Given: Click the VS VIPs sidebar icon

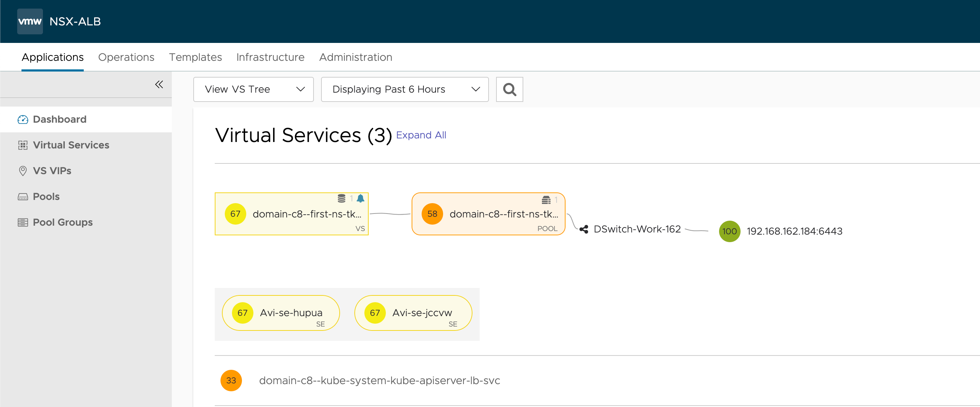Looking at the screenshot, I should tap(23, 170).
